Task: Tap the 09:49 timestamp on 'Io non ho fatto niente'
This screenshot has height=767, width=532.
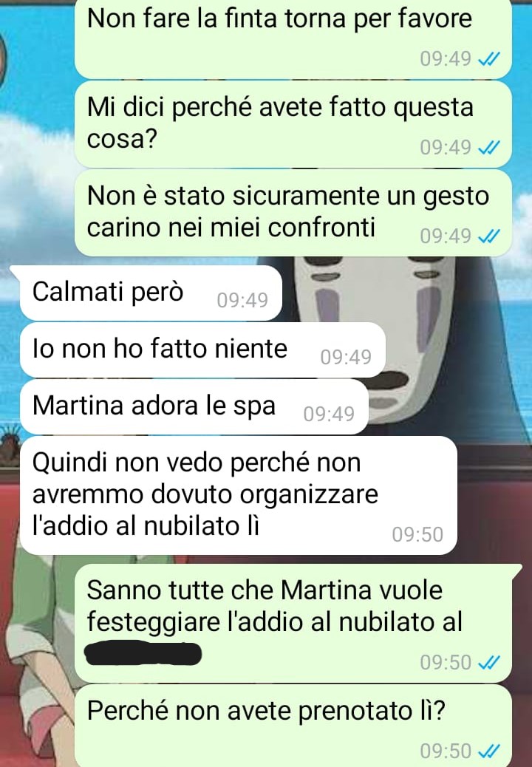Action: pos(346,357)
